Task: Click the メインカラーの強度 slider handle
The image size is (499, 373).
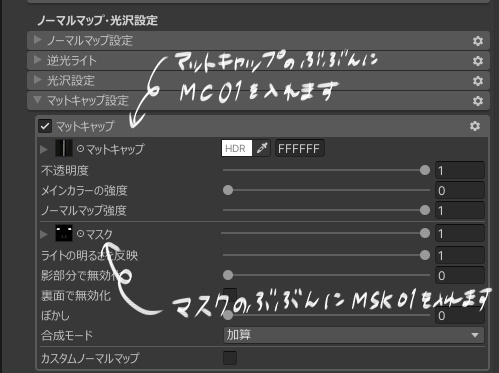Action: [228, 190]
